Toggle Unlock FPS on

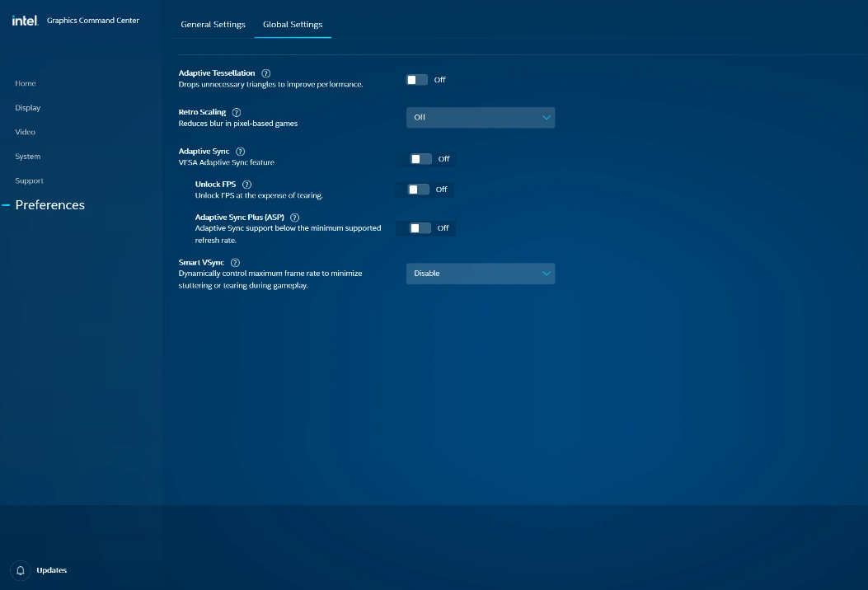coord(419,190)
